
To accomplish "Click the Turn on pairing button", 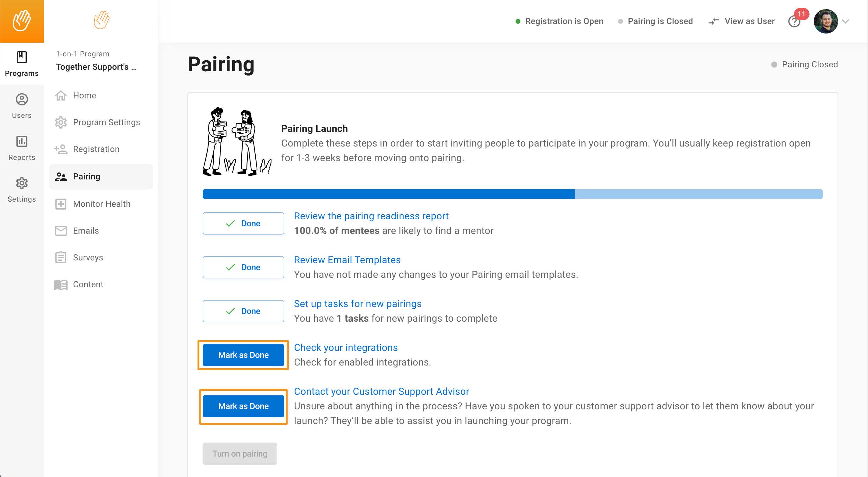I will click(240, 453).
